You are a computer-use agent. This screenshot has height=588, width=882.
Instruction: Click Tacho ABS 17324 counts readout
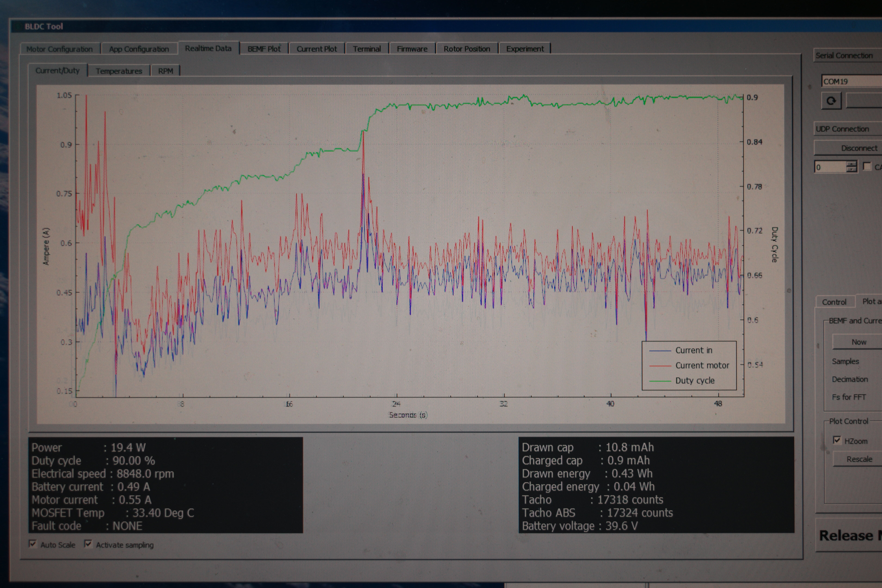click(597, 513)
